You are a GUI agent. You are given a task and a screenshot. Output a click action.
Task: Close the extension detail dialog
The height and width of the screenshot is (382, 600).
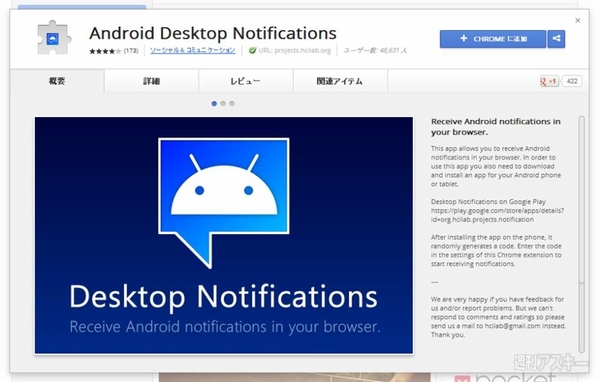pos(578,20)
